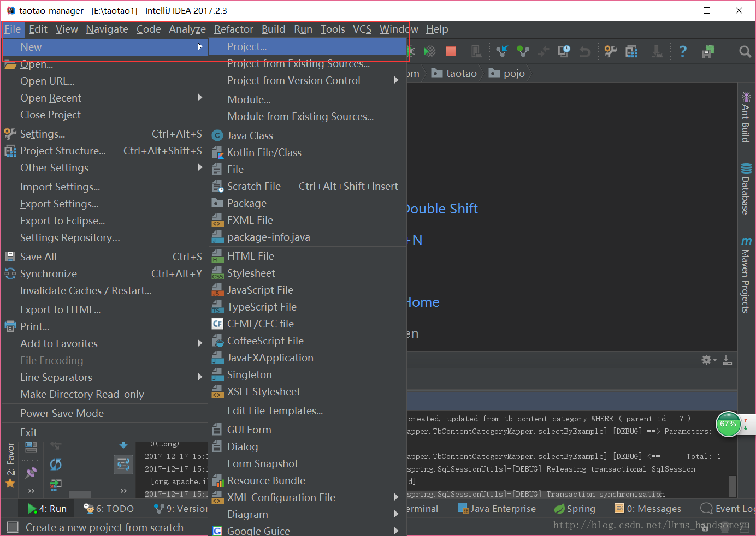756x536 pixels.
Task: Toggle Make Directory Read-only option
Action: tap(104, 394)
